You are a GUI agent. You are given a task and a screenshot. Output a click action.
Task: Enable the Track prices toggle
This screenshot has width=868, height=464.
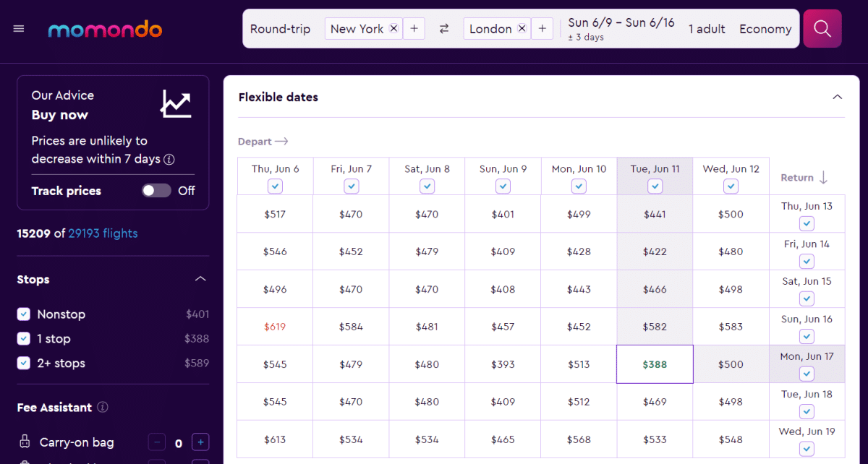coord(156,190)
